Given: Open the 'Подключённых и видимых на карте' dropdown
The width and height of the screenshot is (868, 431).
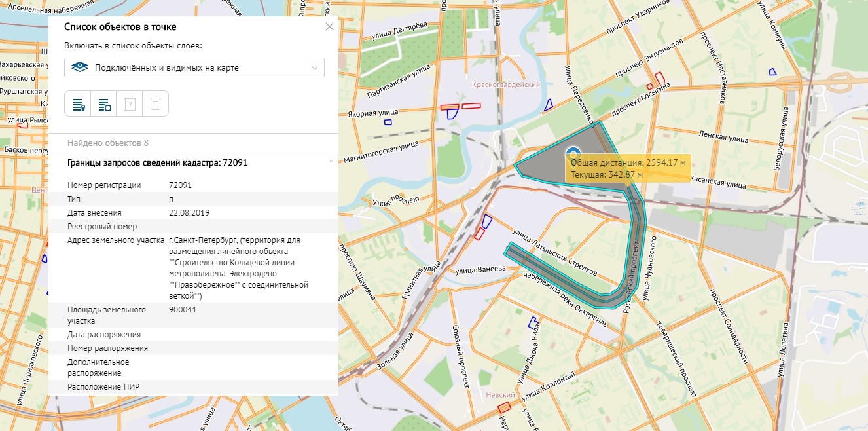Looking at the screenshot, I should tap(194, 67).
